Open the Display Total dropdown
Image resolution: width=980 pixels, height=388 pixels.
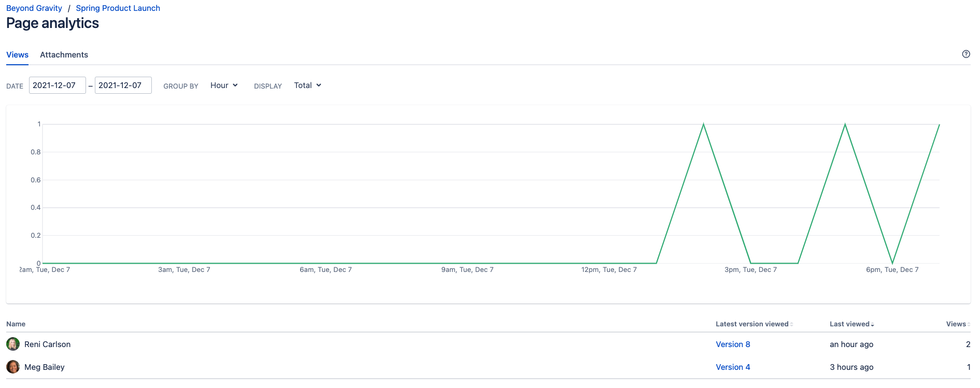click(307, 85)
